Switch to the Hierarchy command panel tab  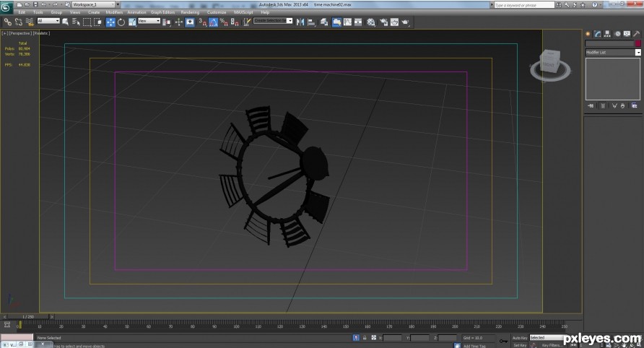pyautogui.click(x=607, y=34)
